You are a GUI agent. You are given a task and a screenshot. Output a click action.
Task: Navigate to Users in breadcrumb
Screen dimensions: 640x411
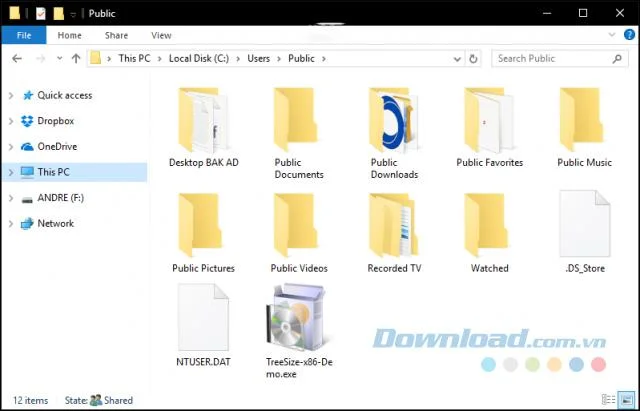258,59
